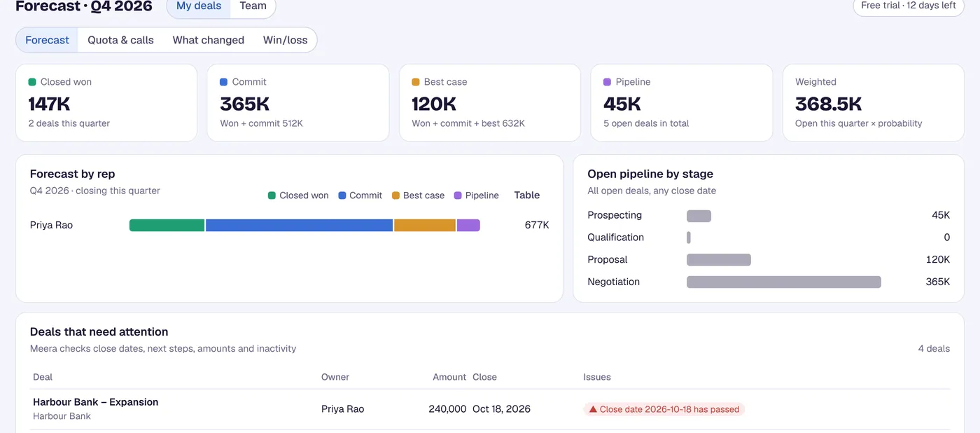Screen dimensions: 980x433
Task: Open the Closed won 147K card
Action: tap(106, 103)
